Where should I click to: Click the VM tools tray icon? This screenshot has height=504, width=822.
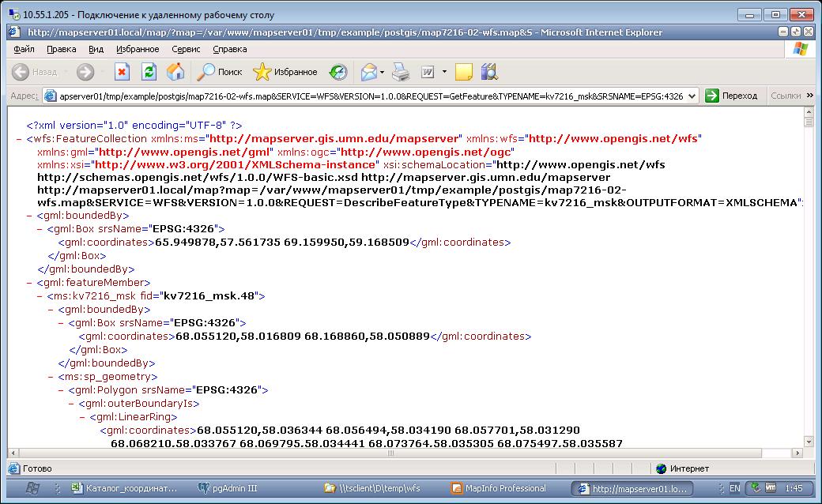point(771,487)
